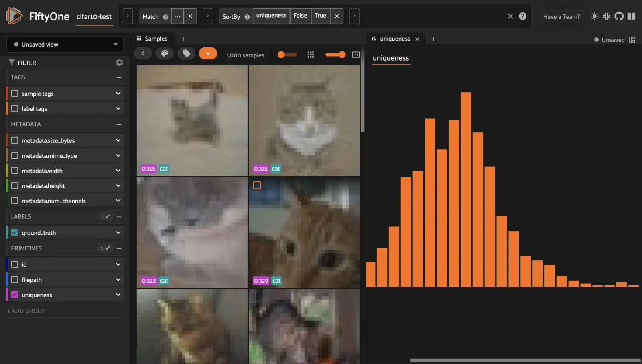Collapse the PRIMITIVES group
This screenshot has height=364, width=642.
pyautogui.click(x=119, y=248)
